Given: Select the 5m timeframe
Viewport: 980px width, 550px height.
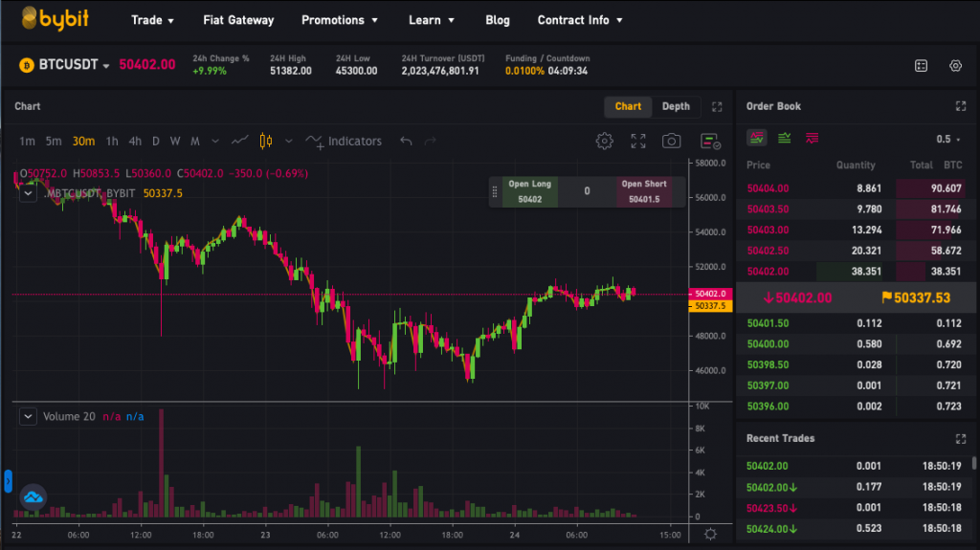Looking at the screenshot, I should coord(54,142).
